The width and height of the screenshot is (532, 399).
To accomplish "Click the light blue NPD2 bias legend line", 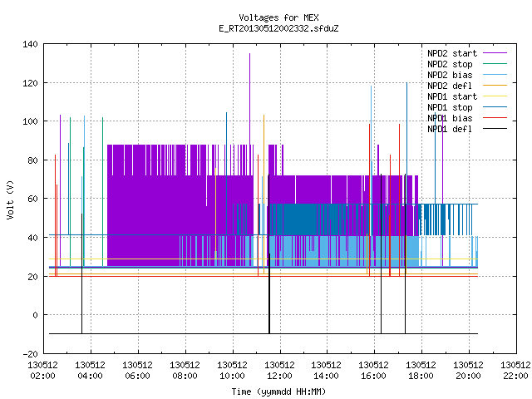I will (495, 74).
